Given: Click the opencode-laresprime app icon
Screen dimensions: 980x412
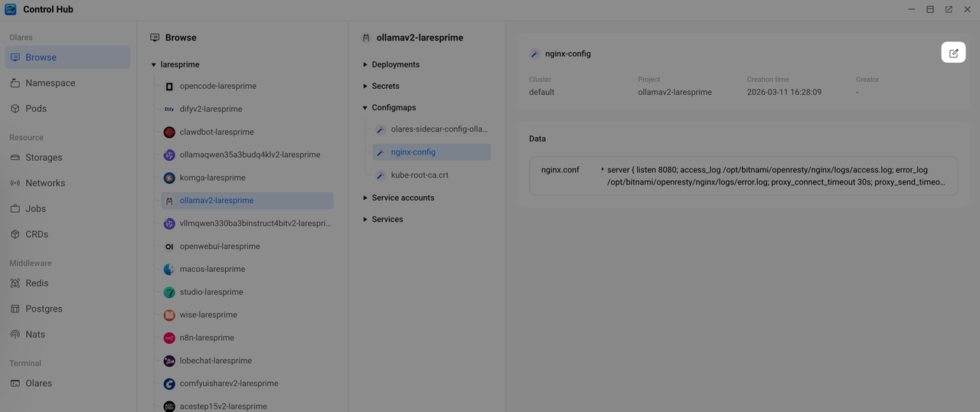Looking at the screenshot, I should [x=169, y=86].
